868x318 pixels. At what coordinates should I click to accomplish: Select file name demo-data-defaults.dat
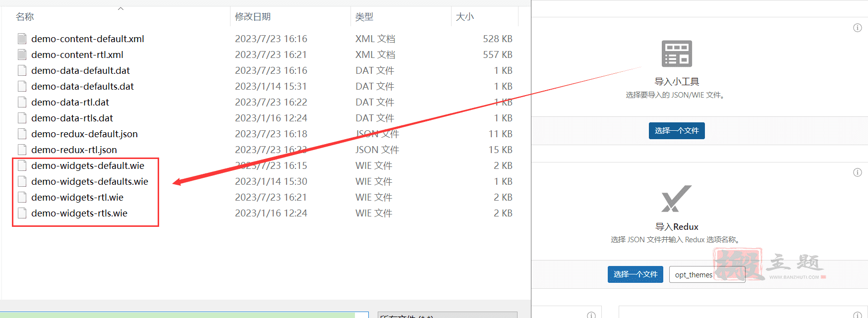click(x=82, y=86)
